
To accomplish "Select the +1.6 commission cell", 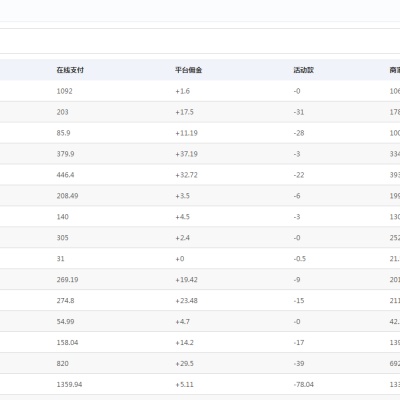I will pyautogui.click(x=183, y=91).
